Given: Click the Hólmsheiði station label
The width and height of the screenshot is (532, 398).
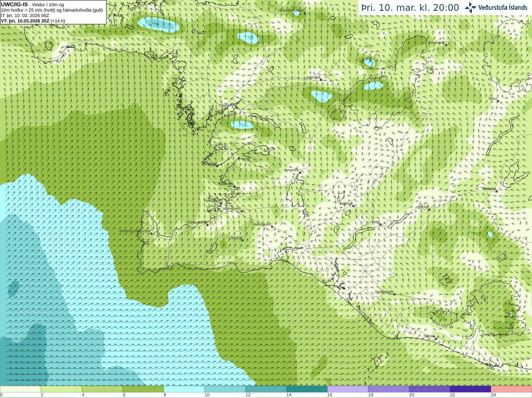Looking at the screenshot, I should (x=232, y=209).
